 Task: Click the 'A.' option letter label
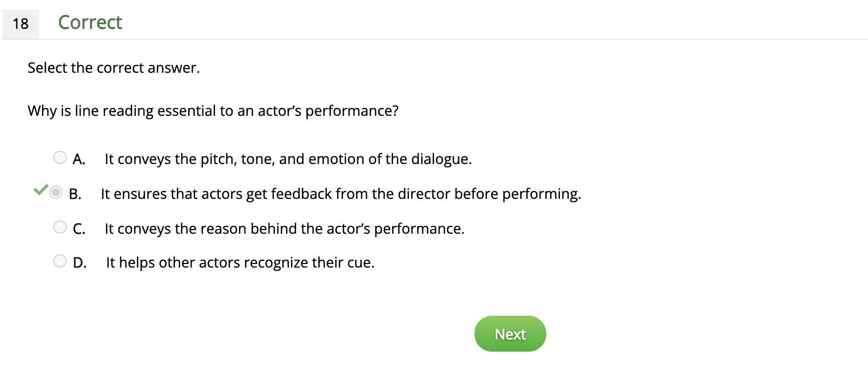click(79, 159)
